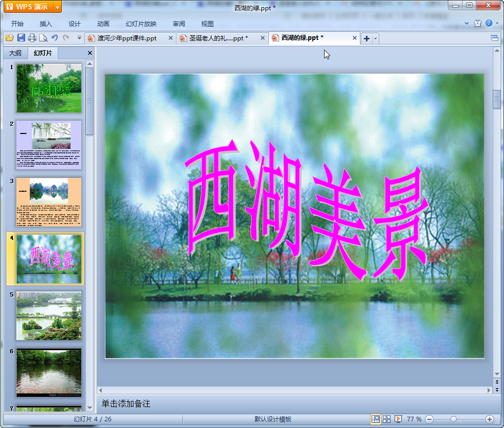The width and height of the screenshot is (504, 428).
Task: Select slide 1 thumbnail 西湖的绿
Action: (x=49, y=88)
